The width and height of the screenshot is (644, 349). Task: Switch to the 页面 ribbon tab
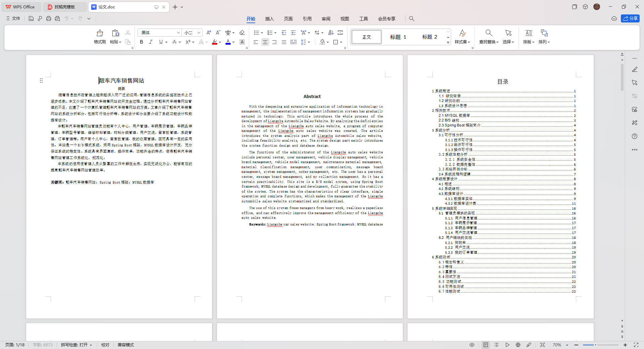coord(288,19)
